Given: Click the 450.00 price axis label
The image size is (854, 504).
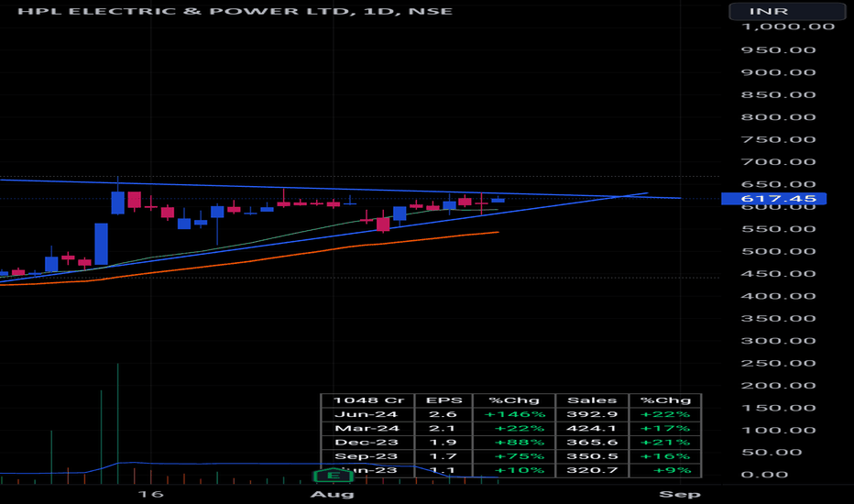Looking at the screenshot, I should click(778, 273).
